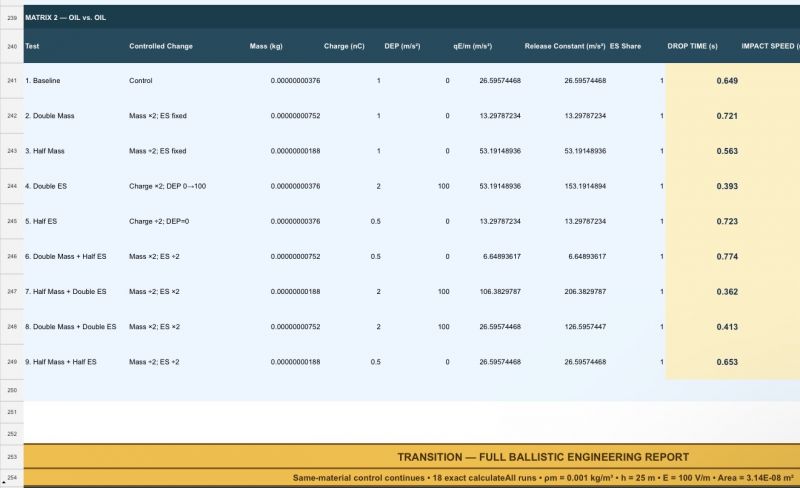
Task: Click release constant value 126.5957447
Action: (x=585, y=327)
